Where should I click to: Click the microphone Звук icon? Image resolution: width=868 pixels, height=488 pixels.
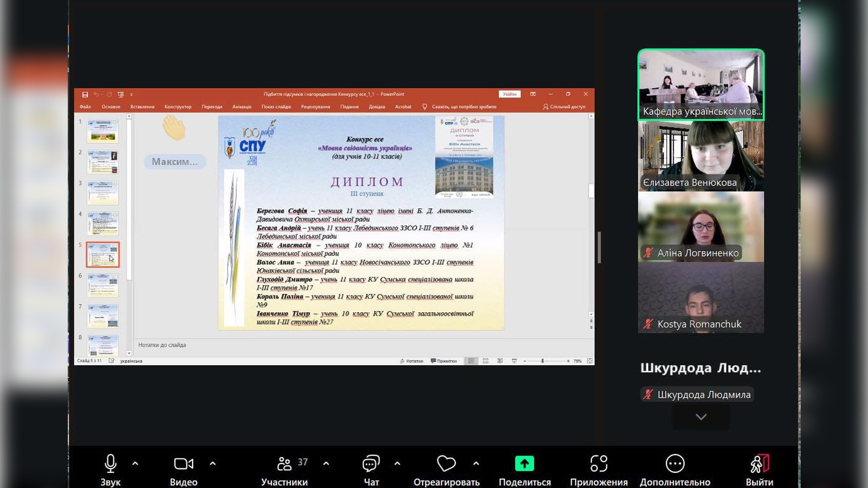[x=110, y=464]
